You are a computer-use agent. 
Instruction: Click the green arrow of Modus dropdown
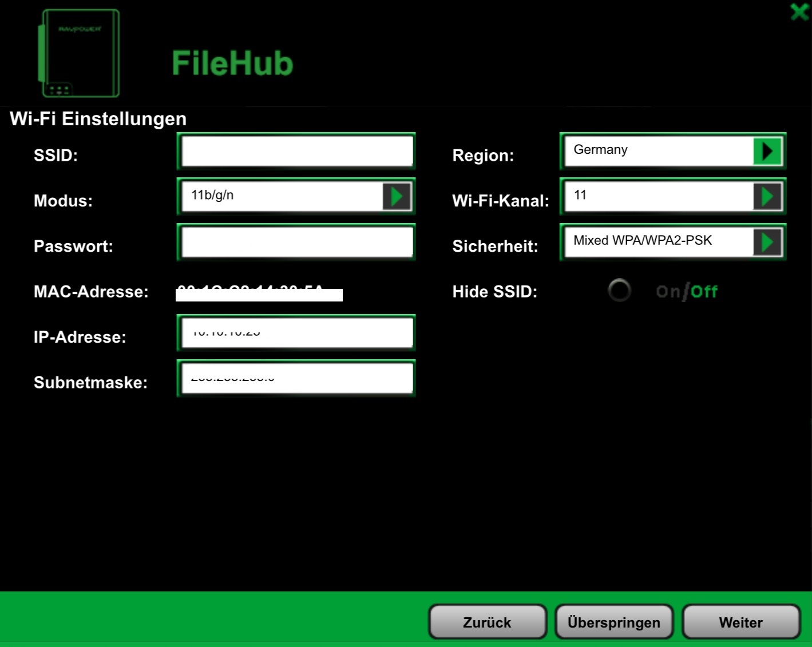pos(397,196)
